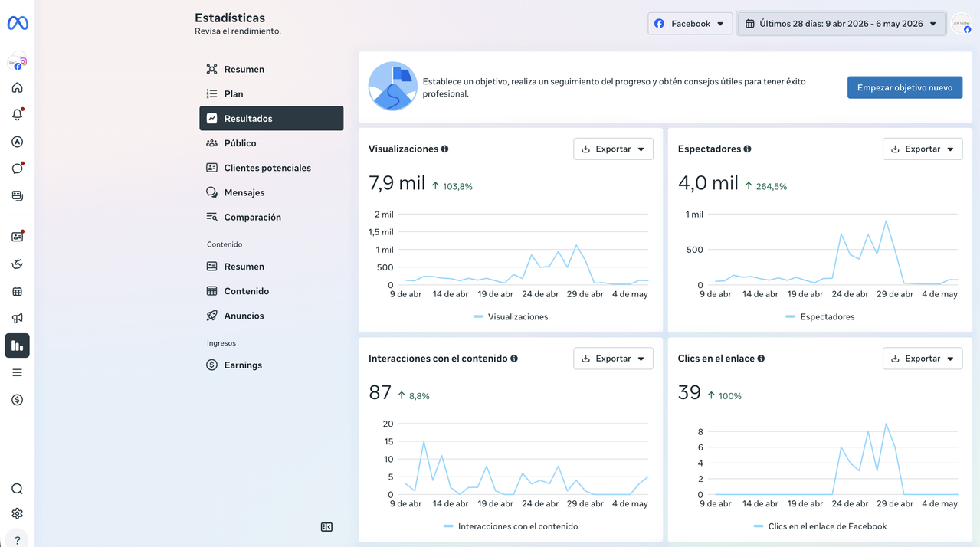Open the Público section
The image size is (980, 547).
click(271, 143)
